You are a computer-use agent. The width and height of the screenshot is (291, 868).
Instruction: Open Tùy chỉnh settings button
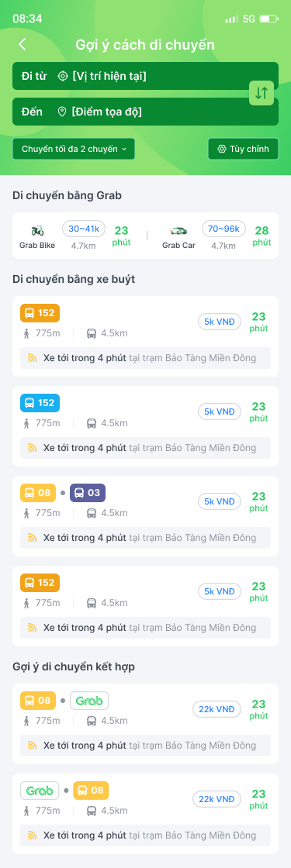point(244,149)
